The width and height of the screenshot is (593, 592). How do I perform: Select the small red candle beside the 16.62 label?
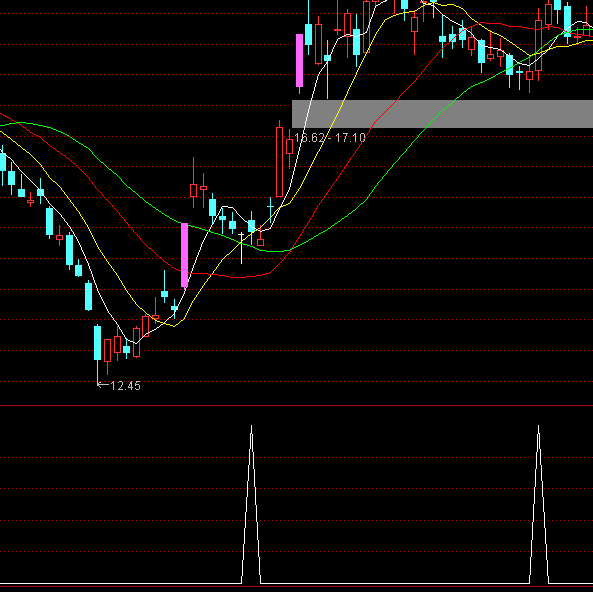289,147
